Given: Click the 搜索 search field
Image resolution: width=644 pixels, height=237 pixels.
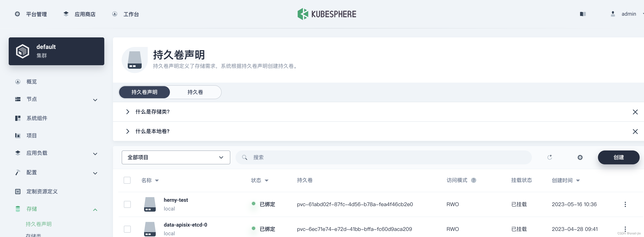Looking at the screenshot, I should click(x=383, y=158).
